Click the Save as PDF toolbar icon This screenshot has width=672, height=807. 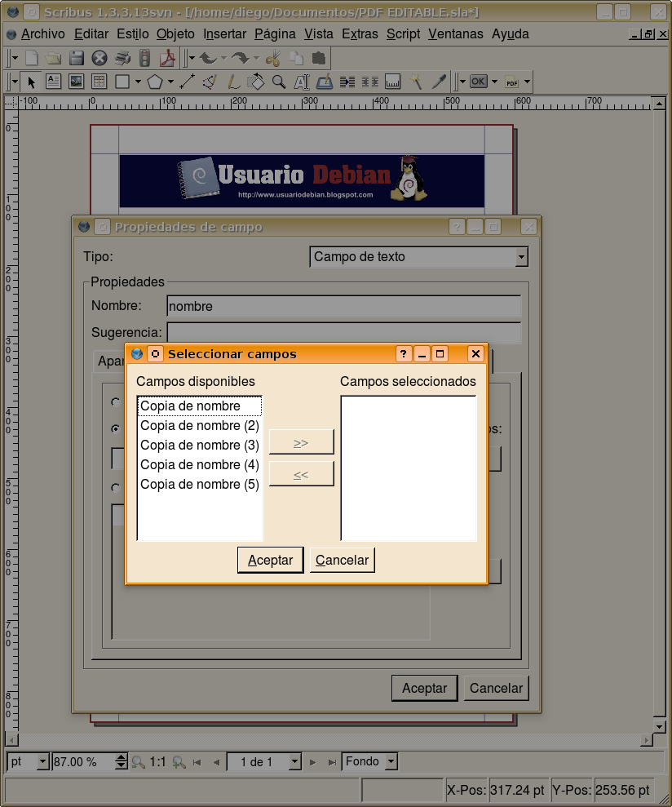[166, 57]
